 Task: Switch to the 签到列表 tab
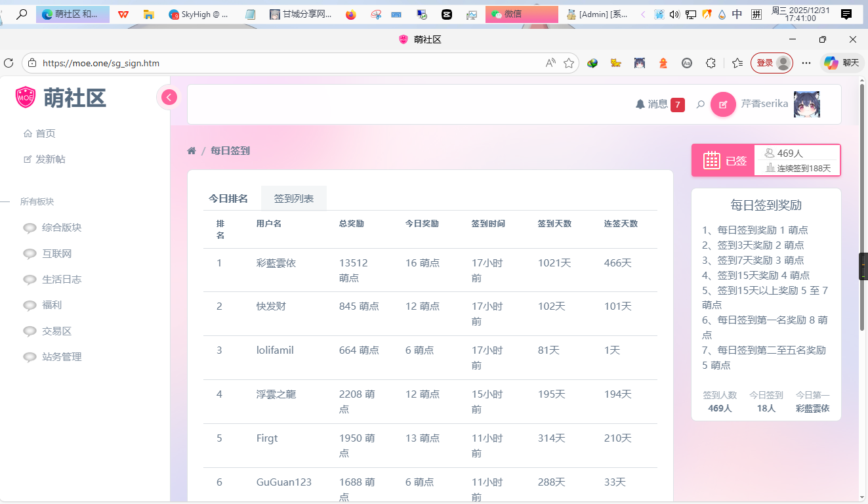(x=293, y=199)
